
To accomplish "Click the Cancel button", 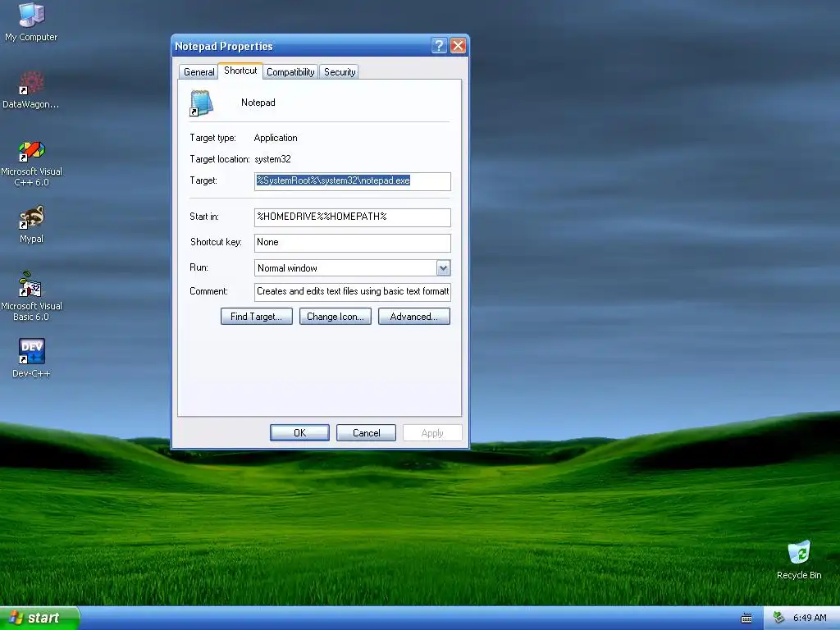I will (x=366, y=433).
